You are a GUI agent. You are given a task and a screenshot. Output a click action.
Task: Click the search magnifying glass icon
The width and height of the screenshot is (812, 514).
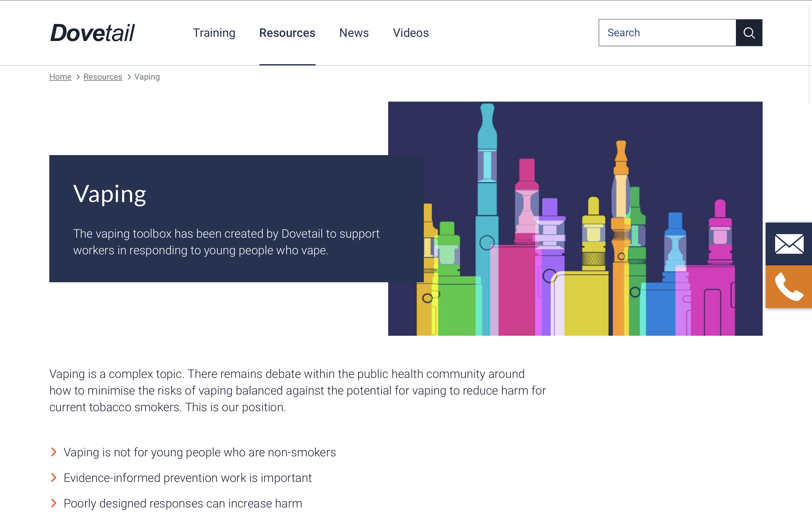click(749, 33)
